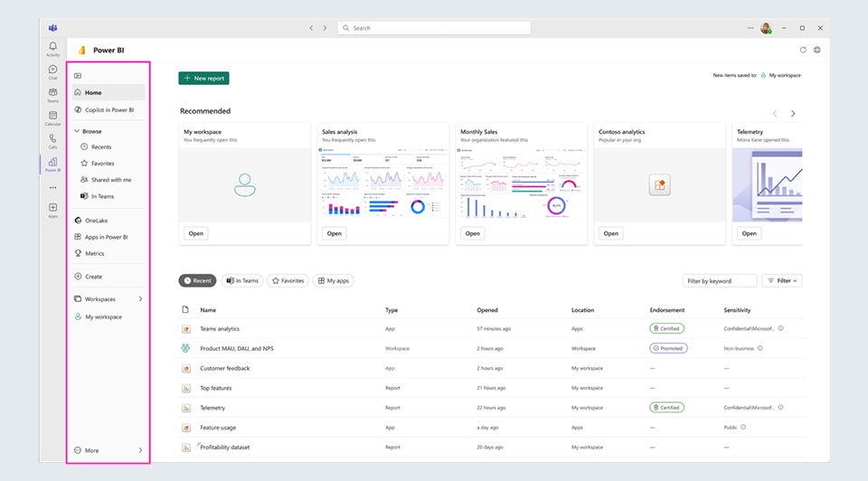Go to Home in Power BI navigation
The image size is (868, 481).
click(x=108, y=92)
